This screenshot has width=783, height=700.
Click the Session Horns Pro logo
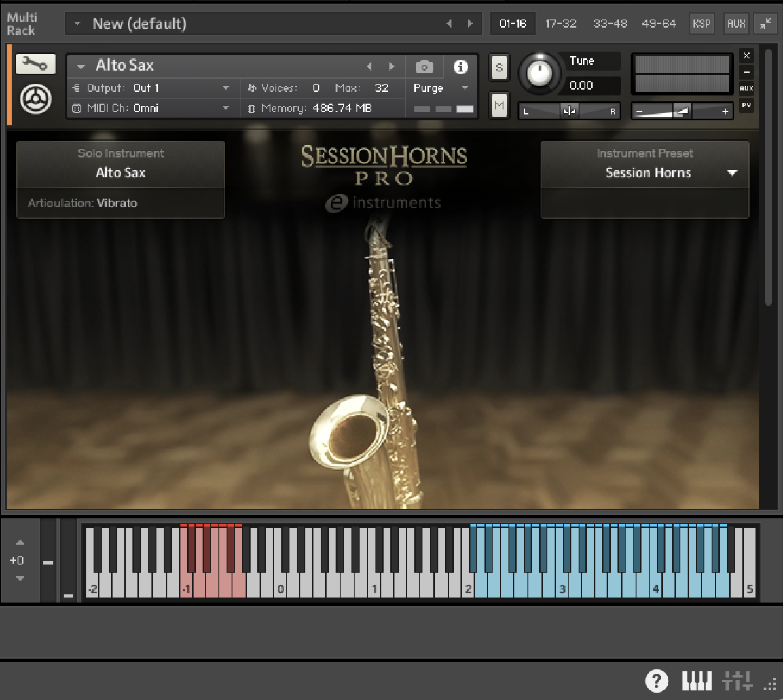[383, 166]
